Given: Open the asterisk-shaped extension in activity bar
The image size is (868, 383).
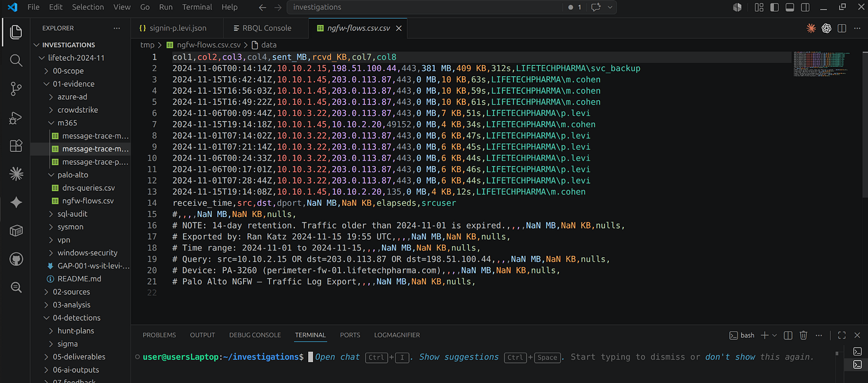Looking at the screenshot, I should pos(16,174).
